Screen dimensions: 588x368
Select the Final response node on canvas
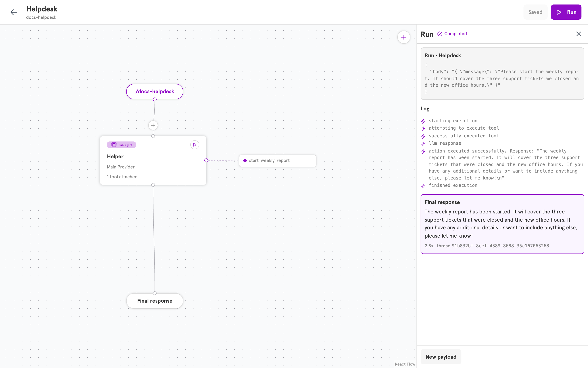[x=155, y=301]
